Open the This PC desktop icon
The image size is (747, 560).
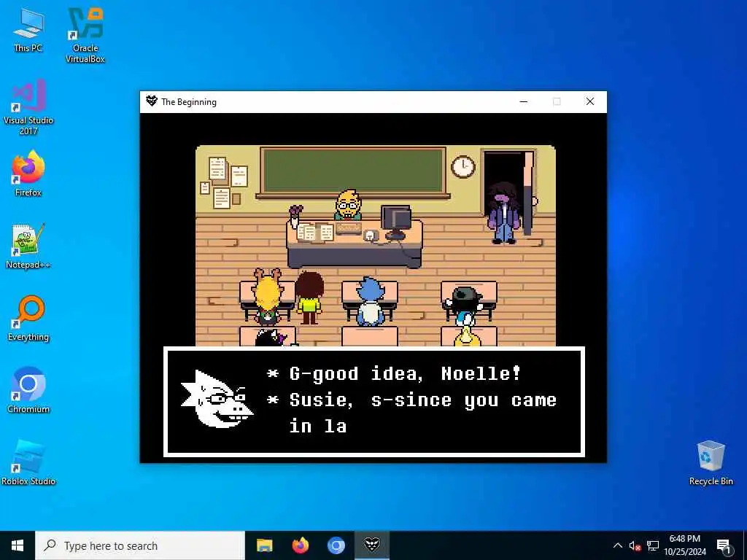pyautogui.click(x=28, y=29)
